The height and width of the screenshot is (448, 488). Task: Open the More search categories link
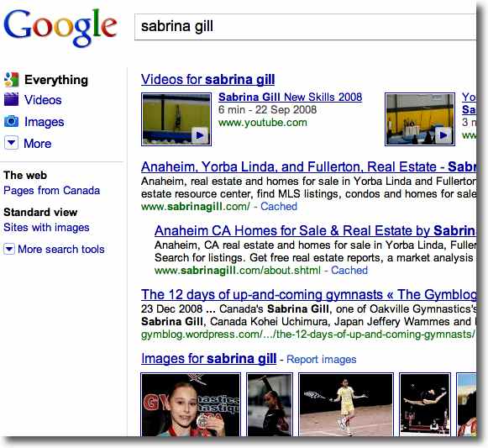click(37, 144)
